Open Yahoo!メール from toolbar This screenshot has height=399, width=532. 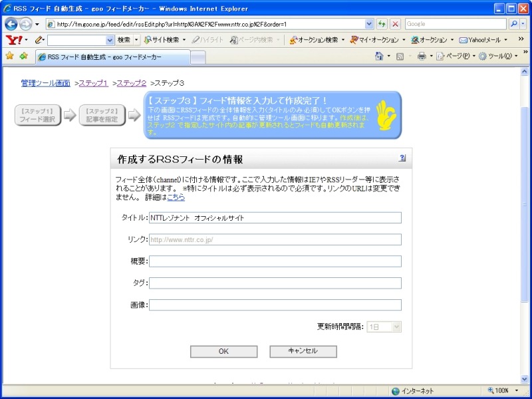[479, 40]
